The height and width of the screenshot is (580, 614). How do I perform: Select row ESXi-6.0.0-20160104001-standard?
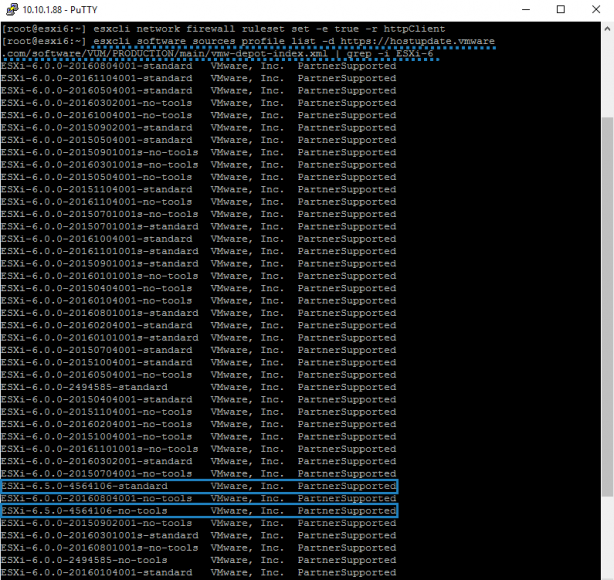[199, 573]
